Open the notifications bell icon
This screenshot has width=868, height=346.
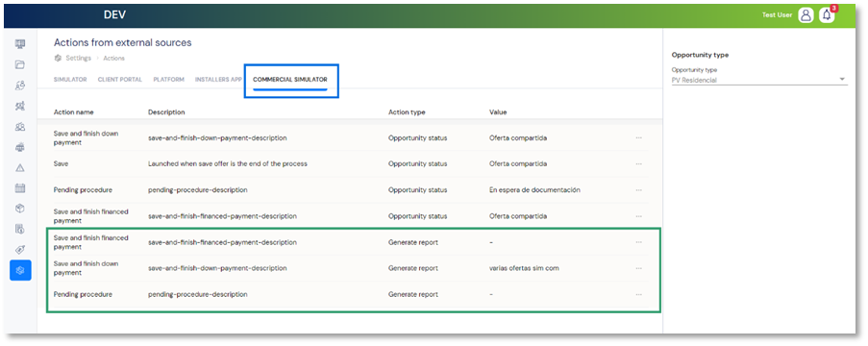[x=827, y=15]
